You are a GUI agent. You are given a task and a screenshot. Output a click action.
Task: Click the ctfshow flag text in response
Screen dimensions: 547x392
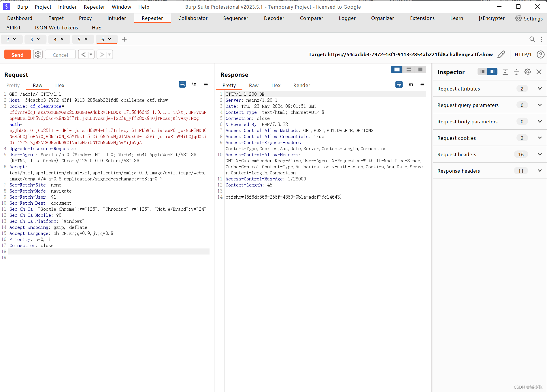[284, 197]
